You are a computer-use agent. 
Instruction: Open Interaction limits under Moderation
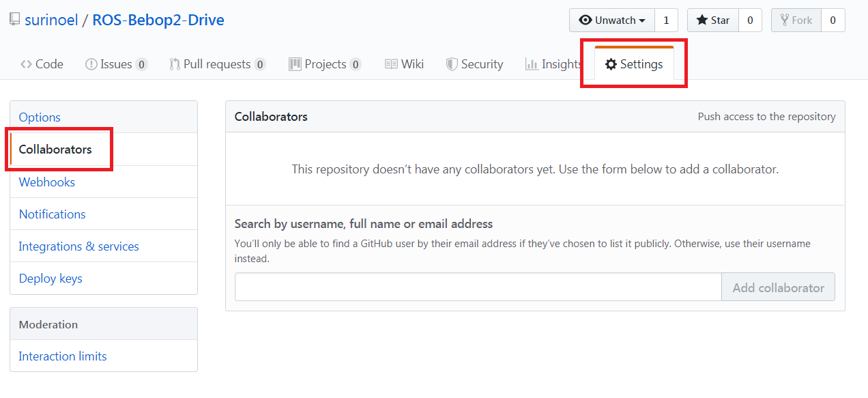[x=104, y=356]
